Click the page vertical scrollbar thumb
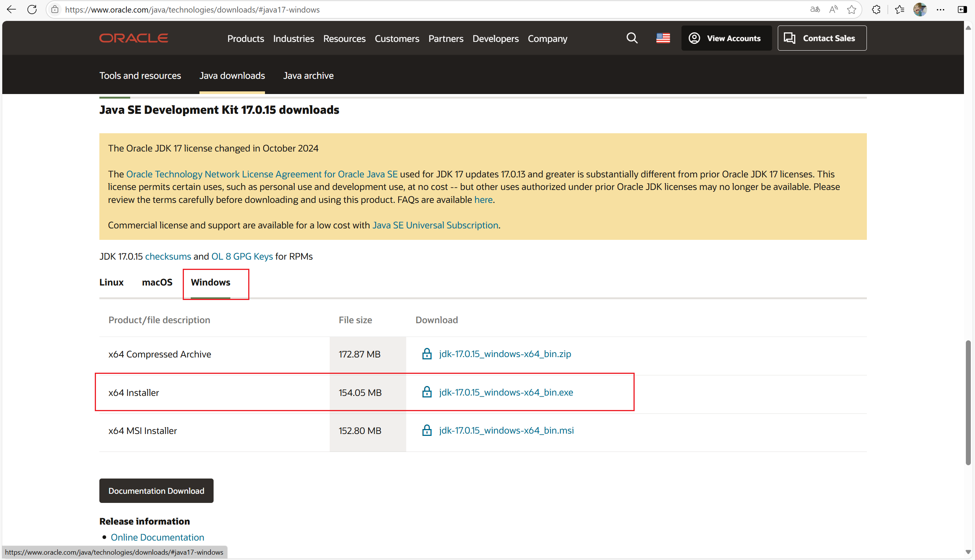This screenshot has height=560, width=975. pos(968,402)
